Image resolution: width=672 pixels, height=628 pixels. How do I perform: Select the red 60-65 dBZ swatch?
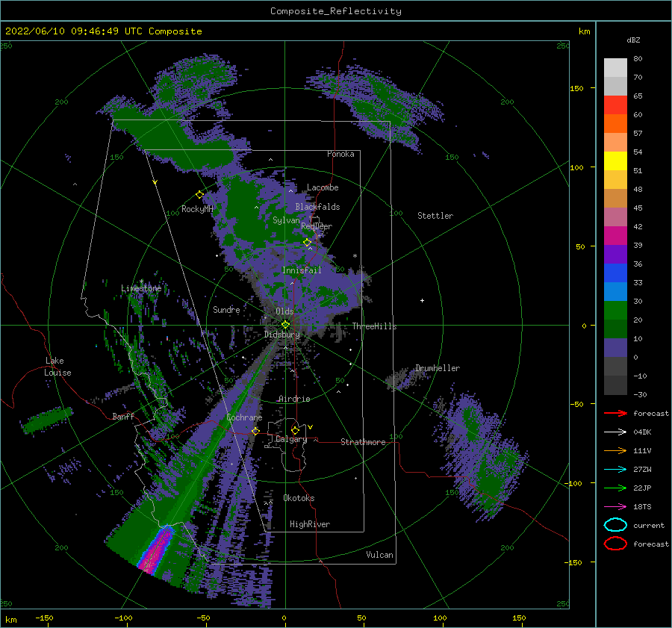tap(615, 105)
